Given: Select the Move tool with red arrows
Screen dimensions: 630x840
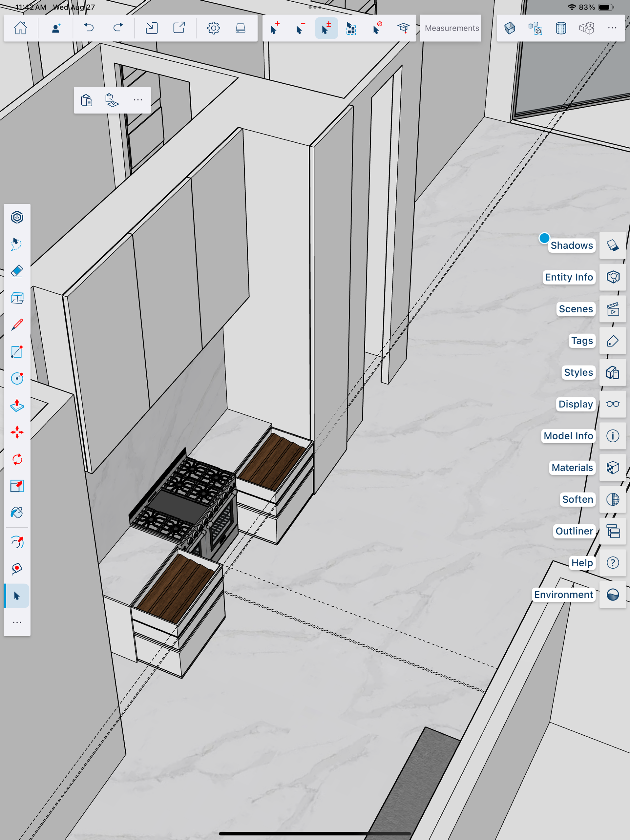Looking at the screenshot, I should [x=17, y=432].
